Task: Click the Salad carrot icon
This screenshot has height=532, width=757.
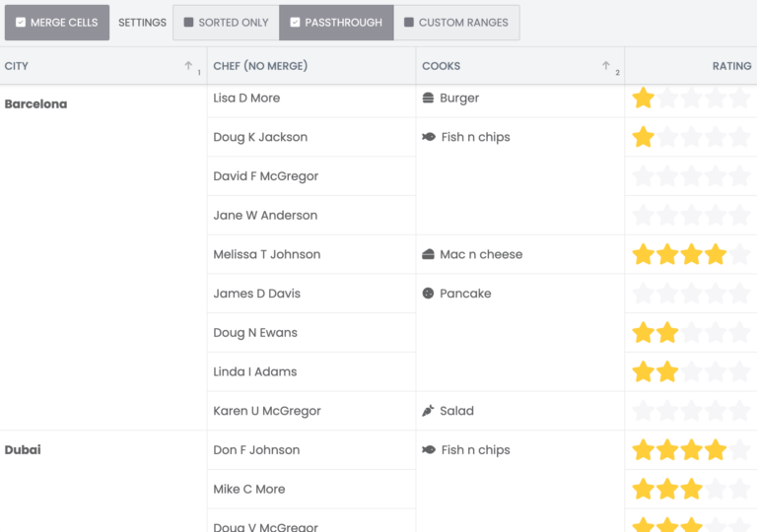Action: click(428, 411)
